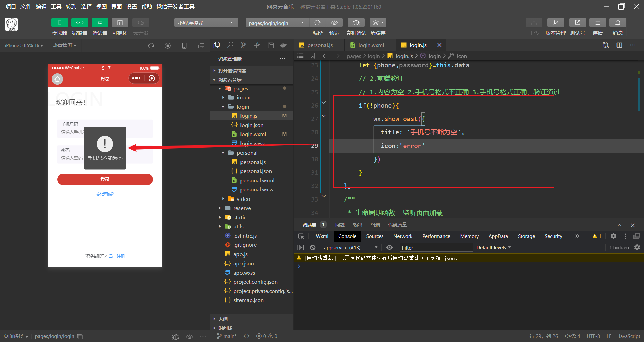Screen dimensions: 644x342
Task: Toggle the 可视化 visual panel button
Action: point(120,23)
